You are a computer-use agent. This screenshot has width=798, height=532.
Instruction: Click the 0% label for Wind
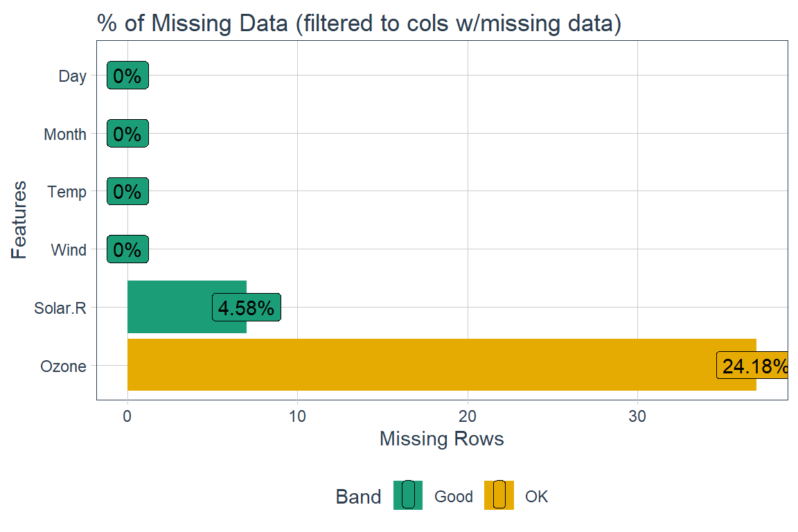pyautogui.click(x=127, y=249)
